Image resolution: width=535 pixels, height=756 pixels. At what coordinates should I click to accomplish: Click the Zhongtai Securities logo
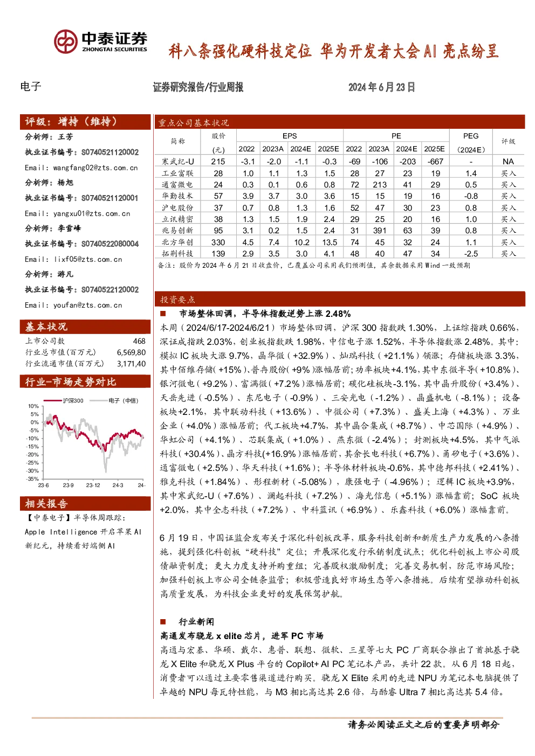pyautogui.click(x=100, y=41)
